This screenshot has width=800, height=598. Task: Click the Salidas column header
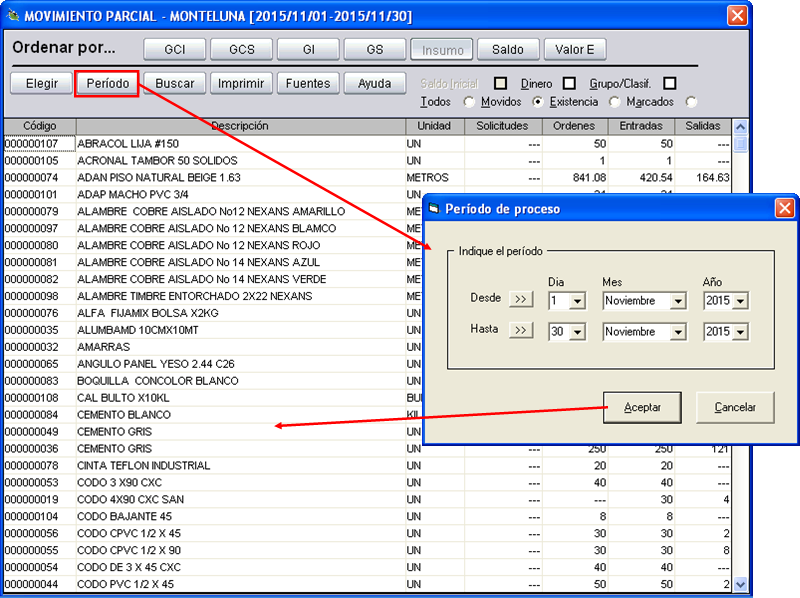[703, 126]
